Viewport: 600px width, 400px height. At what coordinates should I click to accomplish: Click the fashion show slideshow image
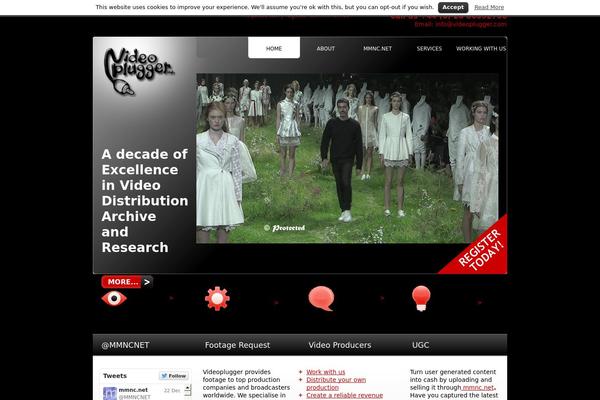[x=347, y=158]
